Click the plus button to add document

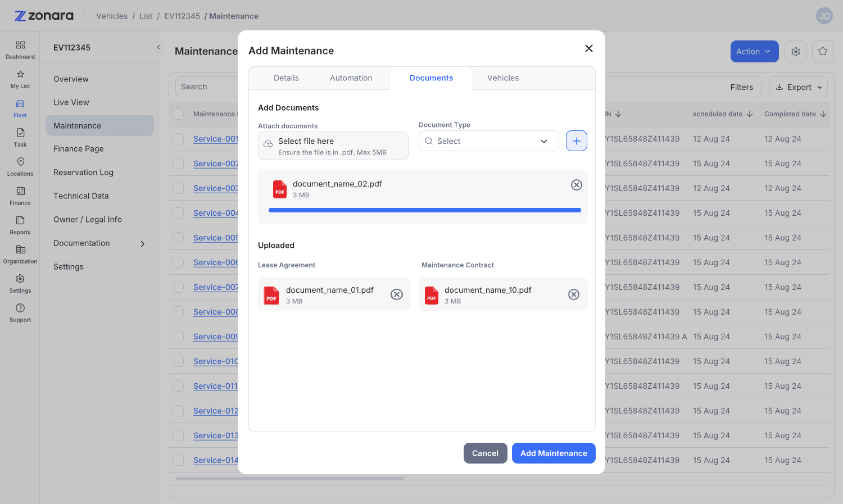[577, 141]
